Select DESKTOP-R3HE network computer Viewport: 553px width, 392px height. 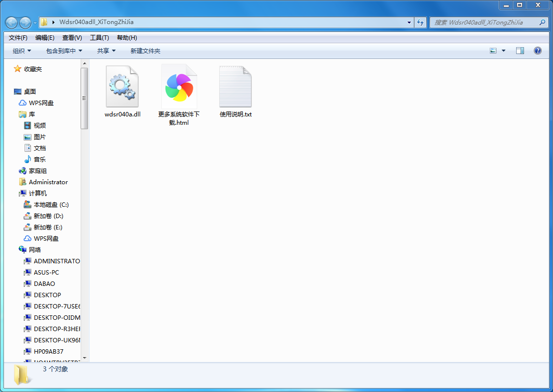(x=52, y=329)
